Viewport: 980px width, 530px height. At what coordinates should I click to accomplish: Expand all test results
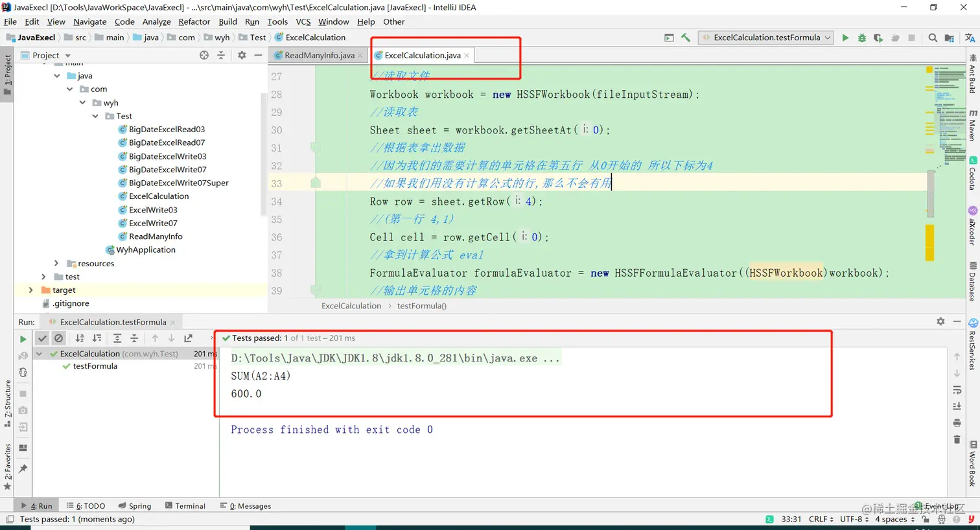pos(117,338)
